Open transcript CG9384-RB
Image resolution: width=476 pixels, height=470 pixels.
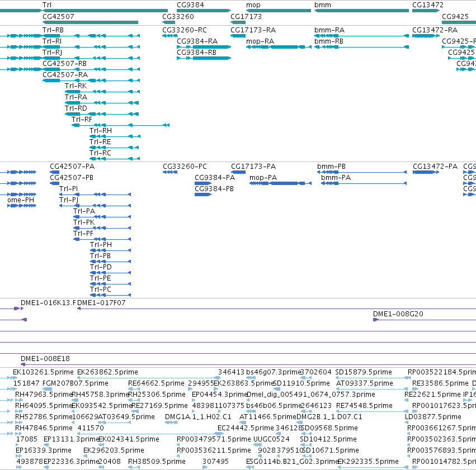[197, 53]
